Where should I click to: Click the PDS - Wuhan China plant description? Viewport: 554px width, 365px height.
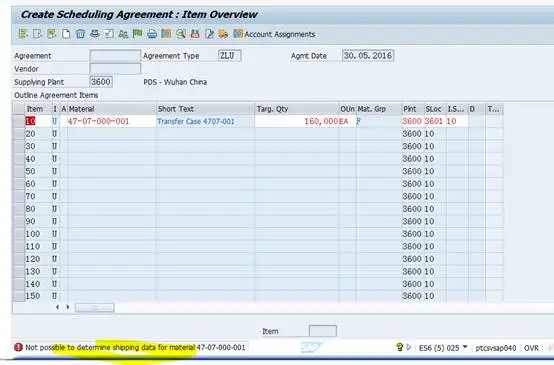click(x=175, y=82)
